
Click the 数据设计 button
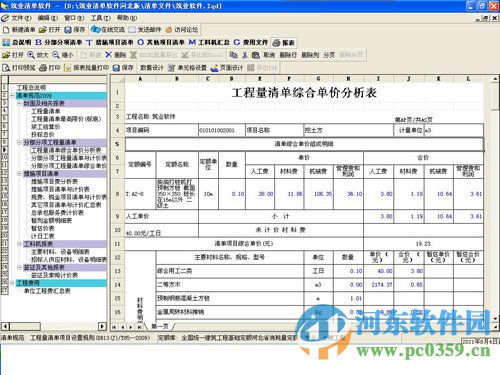[x=152, y=68]
